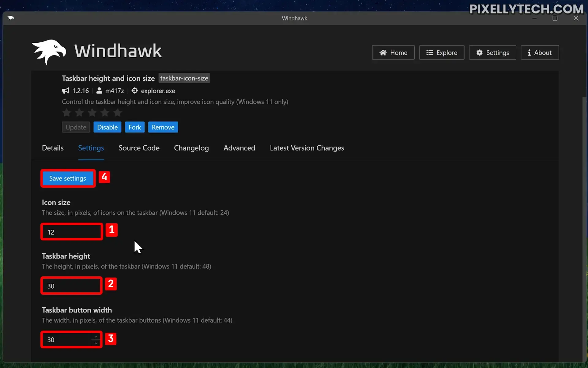Click the Home button's house icon

click(383, 53)
